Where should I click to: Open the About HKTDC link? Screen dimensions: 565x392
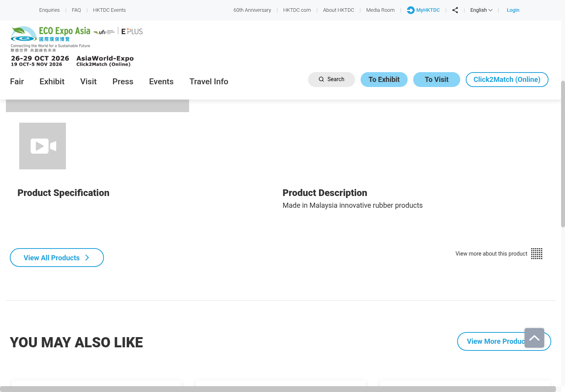click(x=339, y=10)
